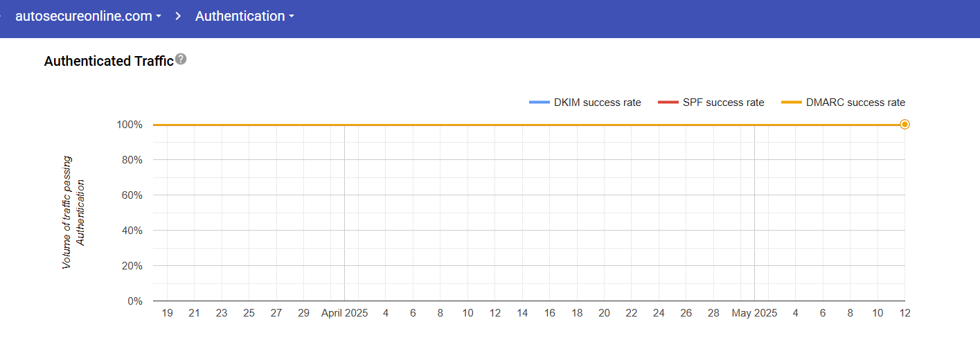
Task: Toggle the SPF success rate series label
Action: click(x=723, y=103)
